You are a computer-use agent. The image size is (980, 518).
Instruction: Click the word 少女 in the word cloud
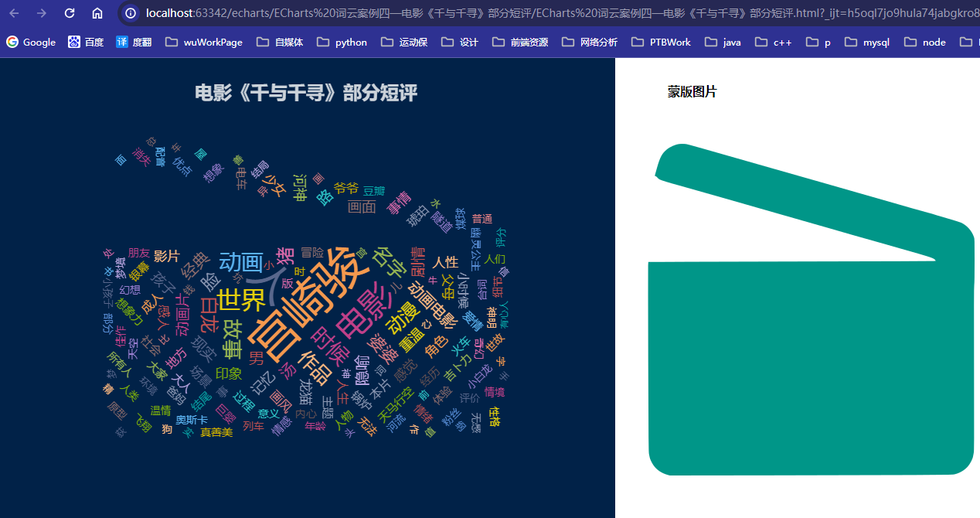[x=275, y=185]
